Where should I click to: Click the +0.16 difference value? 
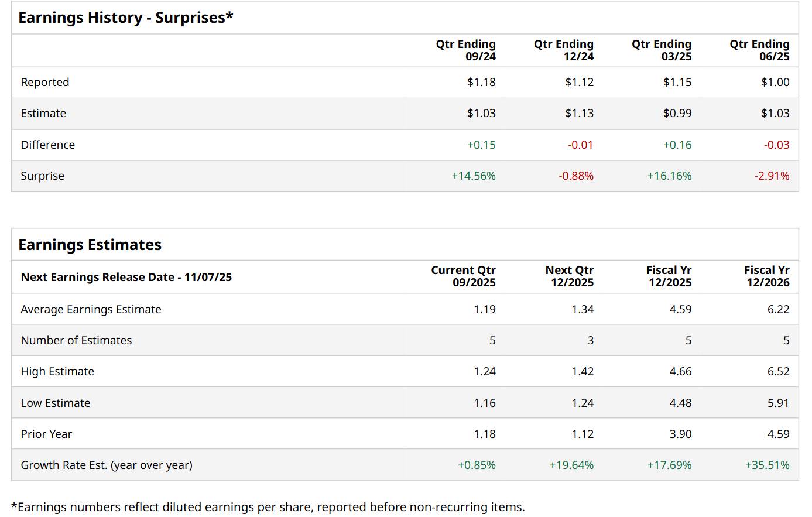[677, 145]
